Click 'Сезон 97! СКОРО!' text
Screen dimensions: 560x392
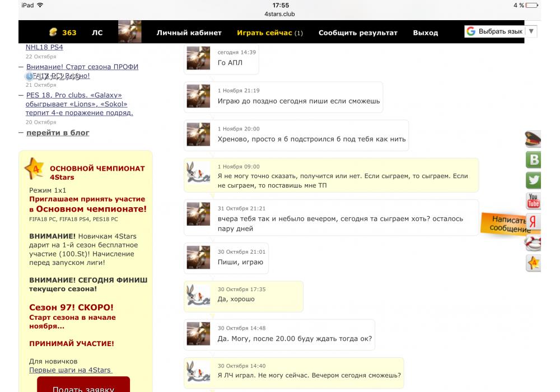tap(71, 307)
